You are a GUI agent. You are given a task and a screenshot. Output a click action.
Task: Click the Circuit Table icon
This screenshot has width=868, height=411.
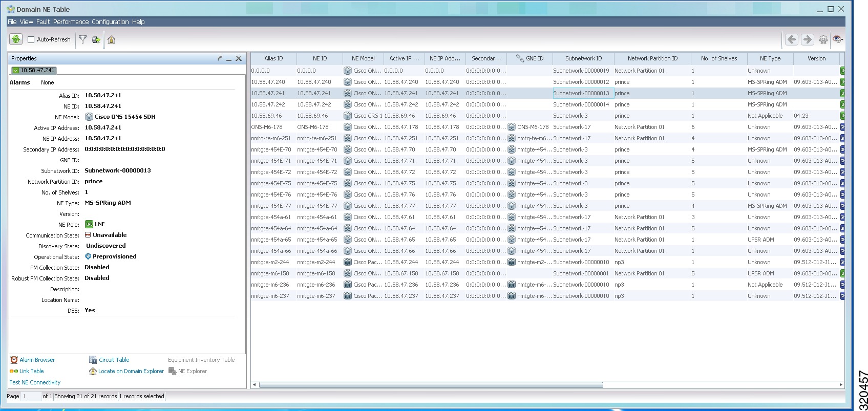pyautogui.click(x=93, y=360)
